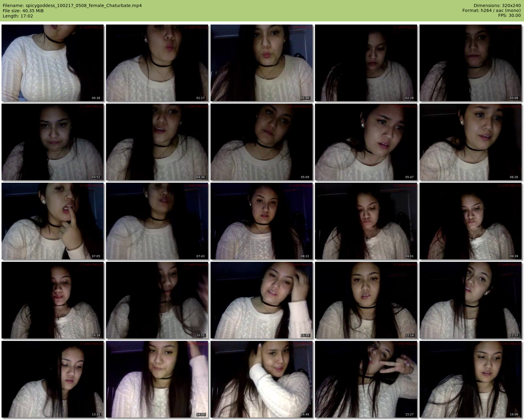Click the Filename text in the header

[72, 6]
